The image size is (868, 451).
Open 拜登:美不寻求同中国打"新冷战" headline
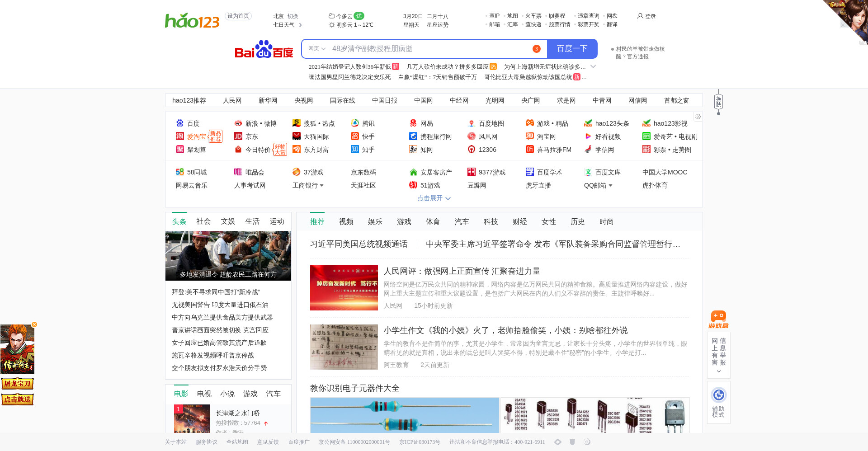216,292
